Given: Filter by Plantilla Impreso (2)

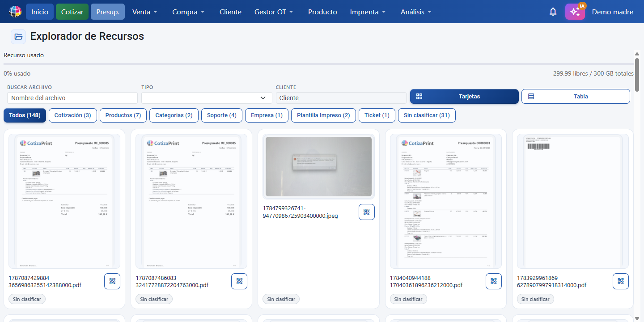Looking at the screenshot, I should point(323,115).
